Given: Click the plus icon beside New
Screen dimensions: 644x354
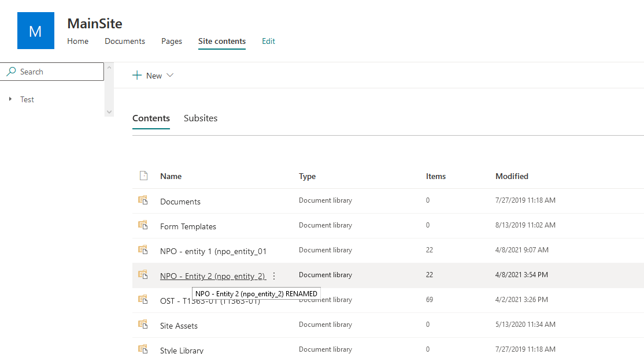Looking at the screenshot, I should 137,76.
